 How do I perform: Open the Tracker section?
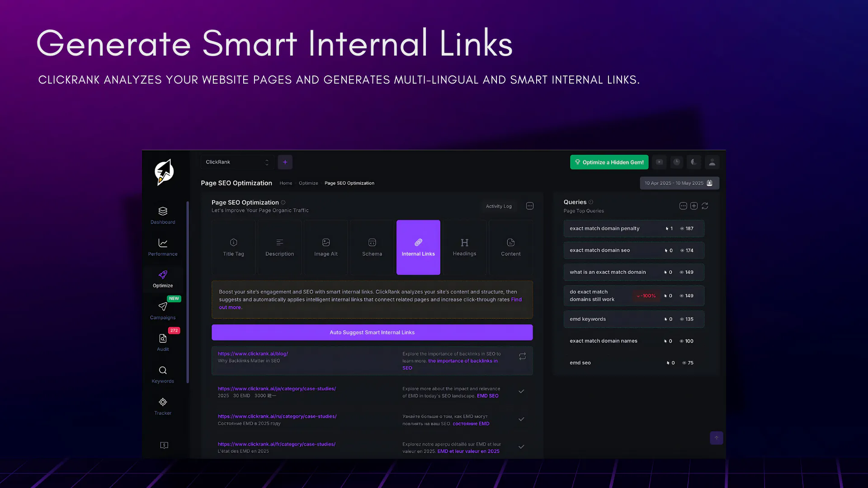pos(163,407)
